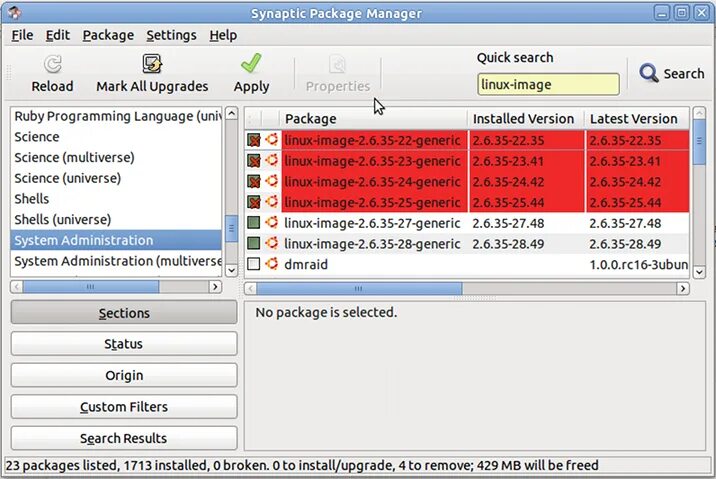Viewport: 716px width, 479px height.
Task: Toggle removal mark on linux-image-2.6.35-24-generic
Action: click(x=253, y=181)
